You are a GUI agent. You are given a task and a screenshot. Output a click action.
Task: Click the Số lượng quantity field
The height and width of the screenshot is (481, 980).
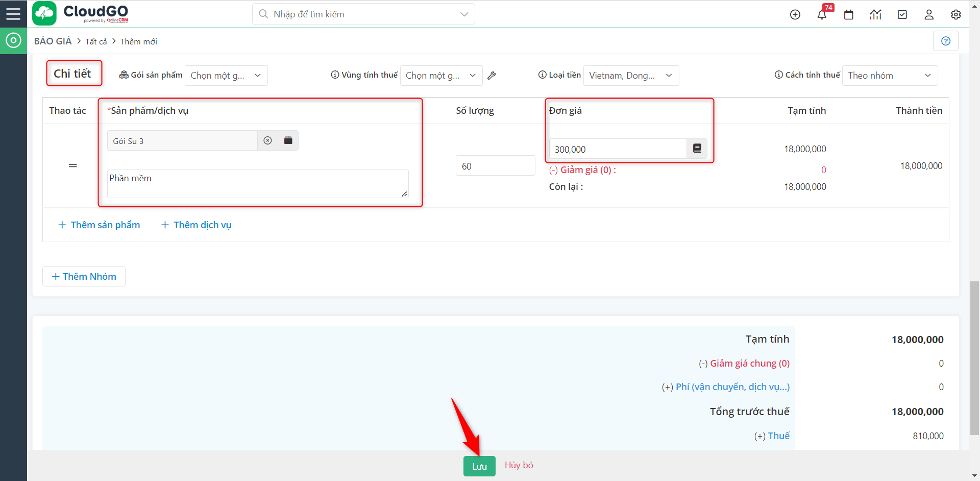pos(495,166)
